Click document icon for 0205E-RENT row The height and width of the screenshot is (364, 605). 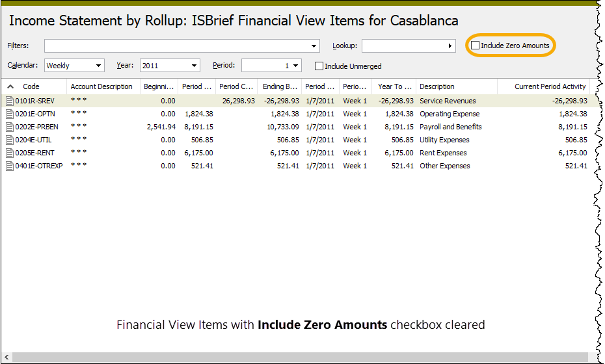[x=10, y=153]
